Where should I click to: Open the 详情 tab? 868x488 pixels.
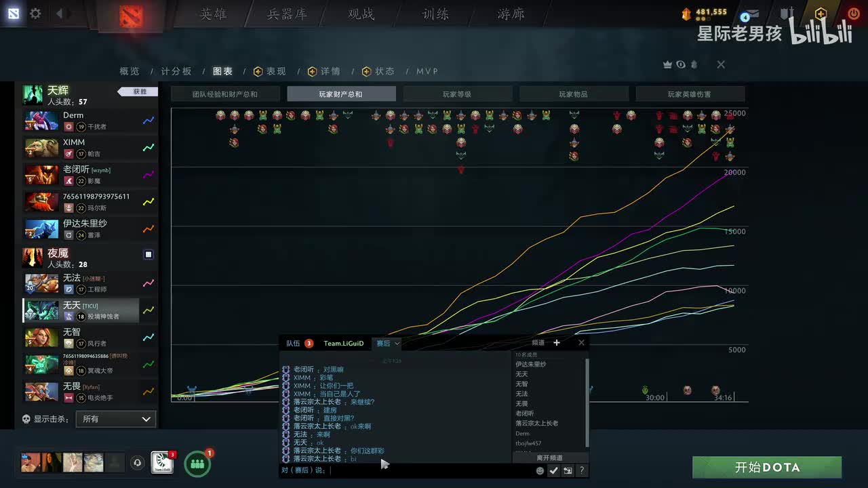pyautogui.click(x=324, y=71)
